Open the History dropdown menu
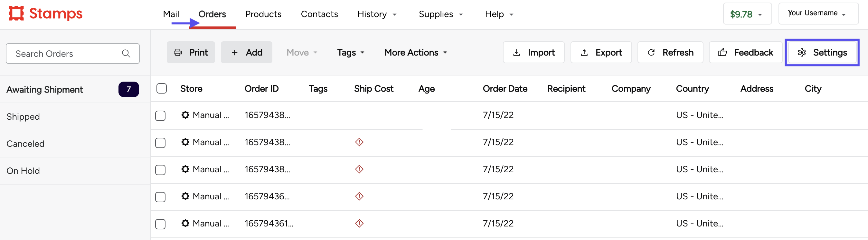 pyautogui.click(x=377, y=14)
